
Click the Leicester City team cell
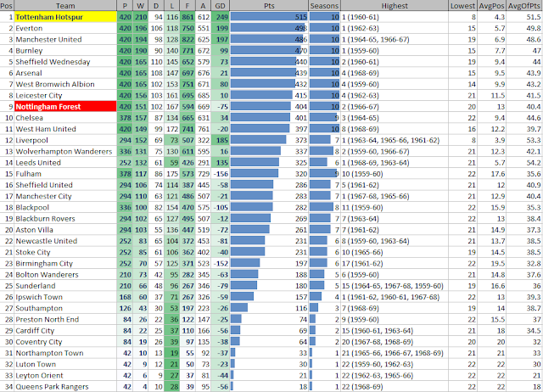pyautogui.click(x=65, y=95)
